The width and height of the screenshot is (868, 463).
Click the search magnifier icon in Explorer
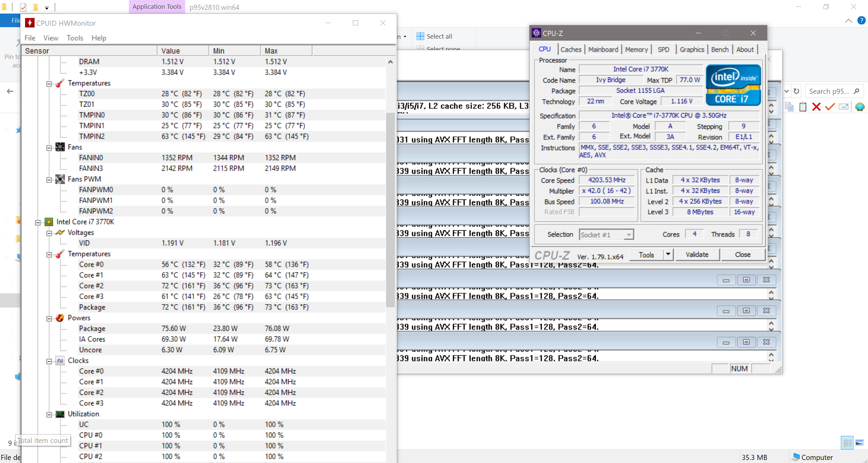856,91
